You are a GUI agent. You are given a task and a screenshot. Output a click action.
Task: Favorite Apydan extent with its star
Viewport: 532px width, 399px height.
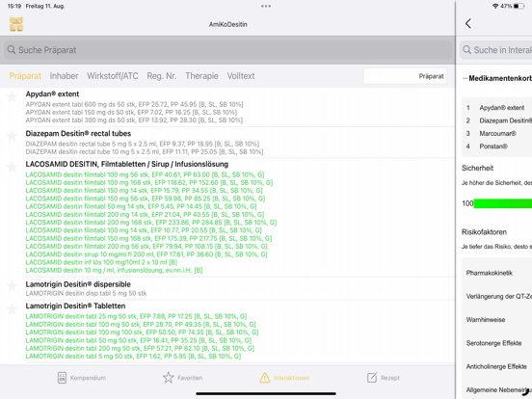click(13, 96)
